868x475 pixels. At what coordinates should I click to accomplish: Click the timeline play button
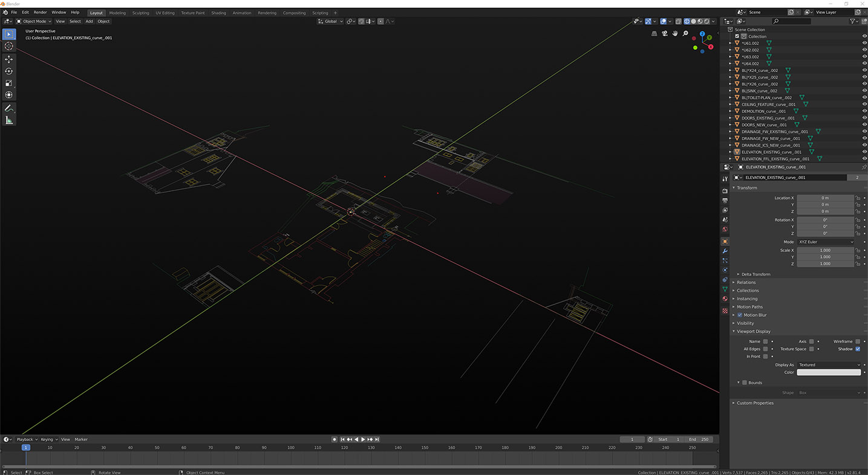(x=363, y=439)
